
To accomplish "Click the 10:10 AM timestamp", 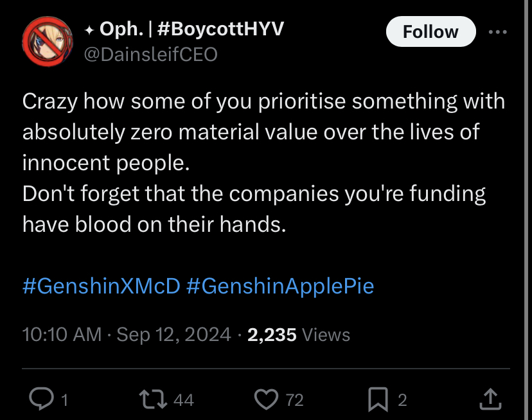I will pos(62,335).
